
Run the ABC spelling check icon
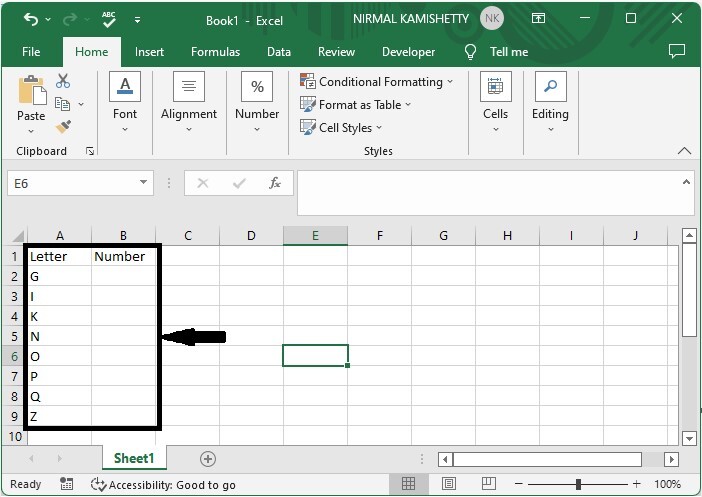[x=108, y=19]
